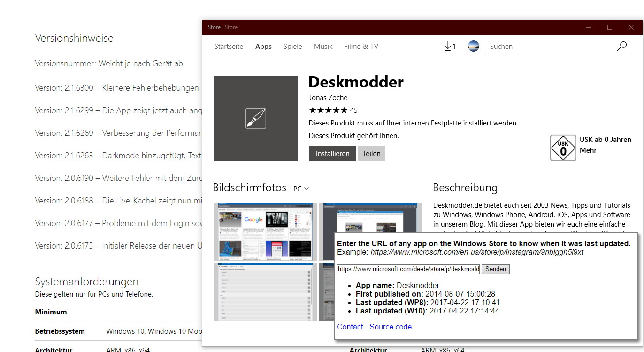Click the Teilen button
Screen dimensions: 644x352
click(x=371, y=153)
